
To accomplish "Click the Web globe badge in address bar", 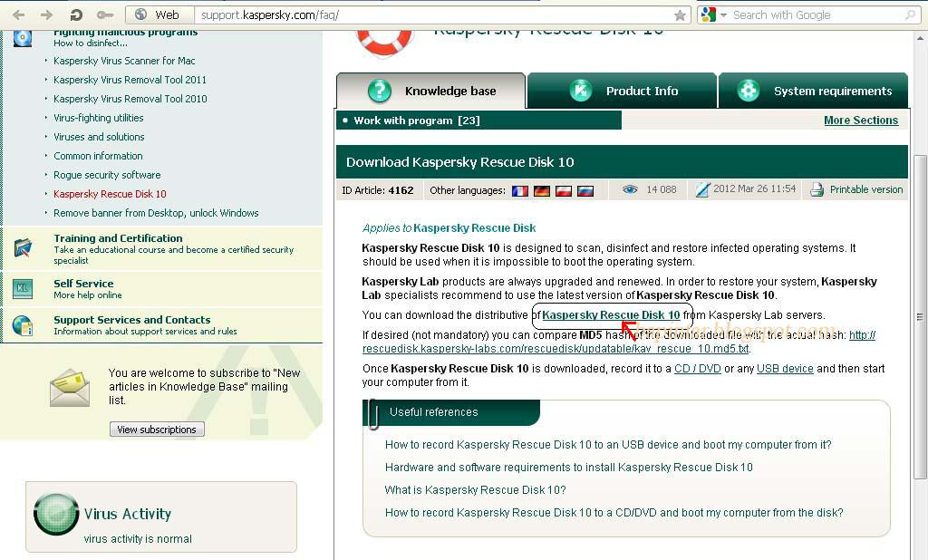I will pos(159,14).
